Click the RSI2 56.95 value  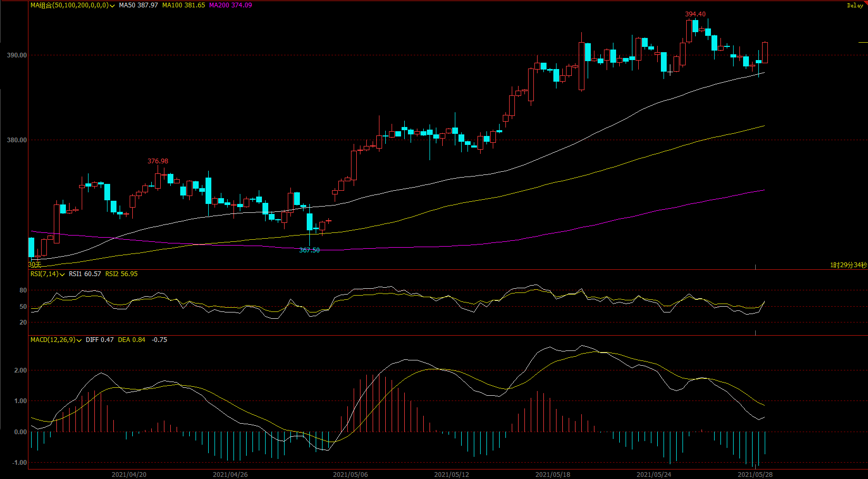121,274
